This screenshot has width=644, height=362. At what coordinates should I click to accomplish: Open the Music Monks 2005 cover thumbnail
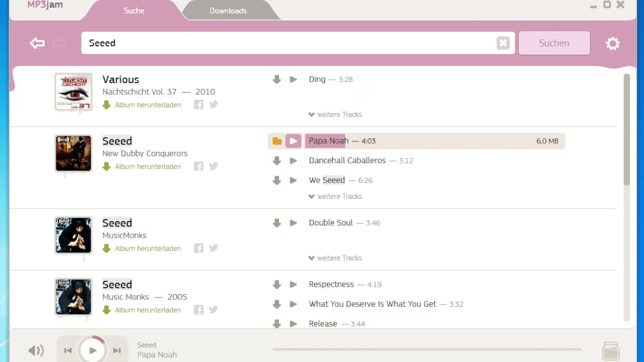click(74, 297)
